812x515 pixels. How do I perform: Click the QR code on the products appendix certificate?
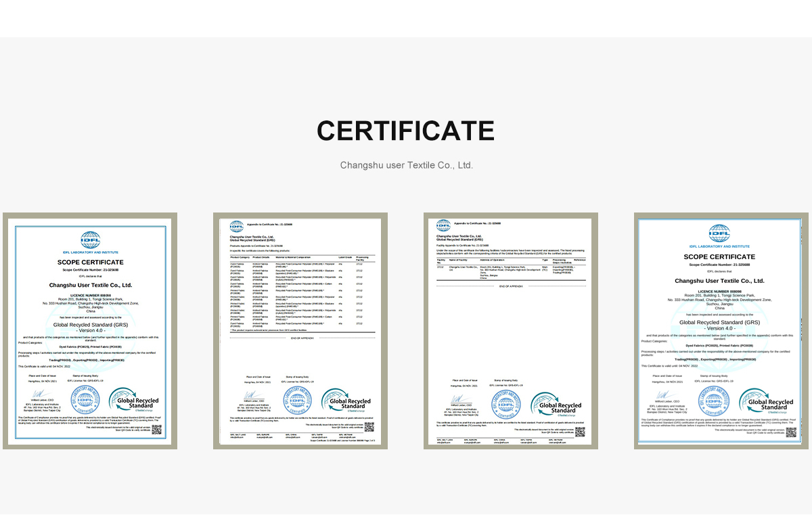(369, 427)
